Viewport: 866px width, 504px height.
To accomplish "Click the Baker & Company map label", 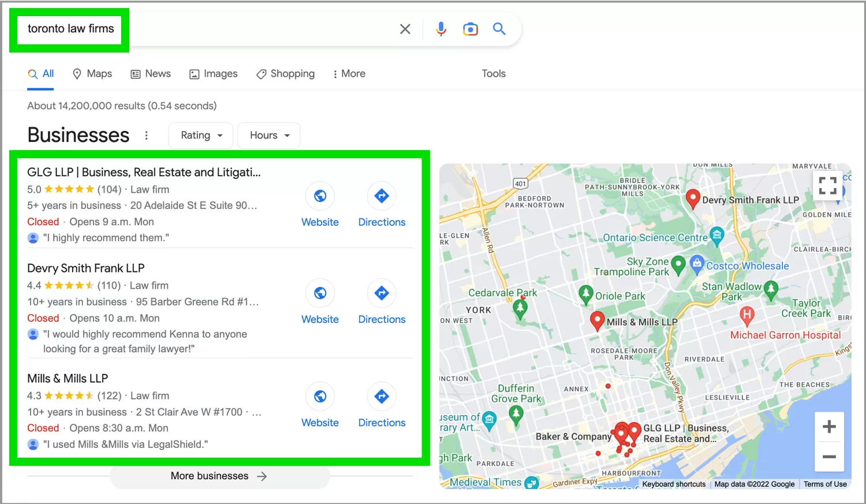I will pyautogui.click(x=573, y=436).
